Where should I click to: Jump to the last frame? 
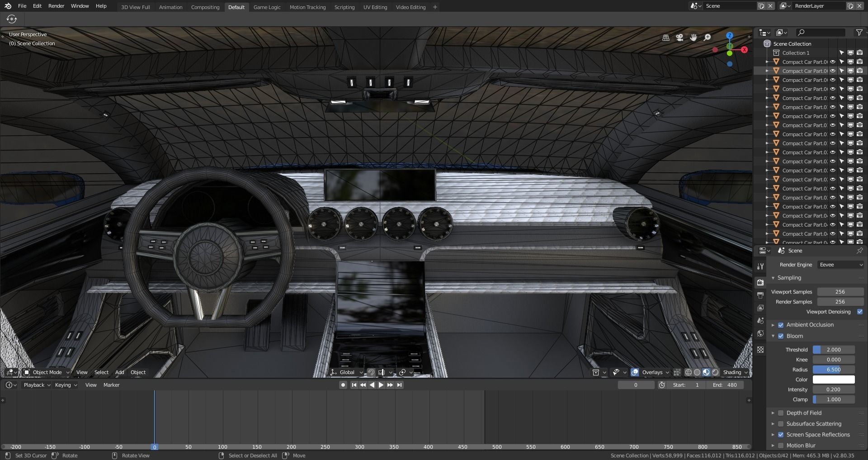(399, 385)
